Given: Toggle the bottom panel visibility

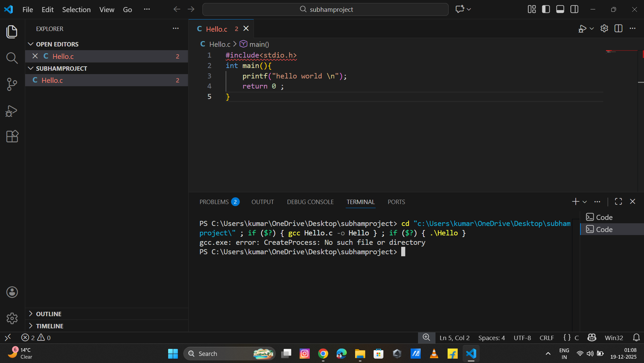Looking at the screenshot, I should (x=560, y=9).
